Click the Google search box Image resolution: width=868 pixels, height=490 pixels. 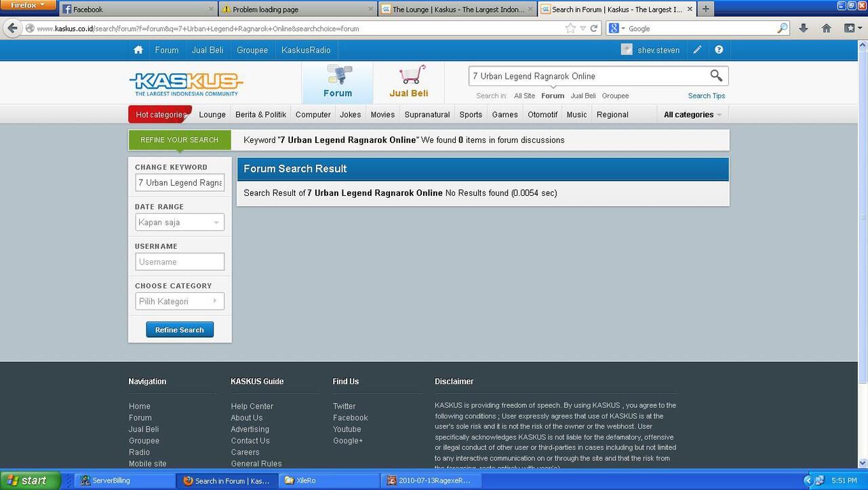pyautogui.click(x=702, y=28)
